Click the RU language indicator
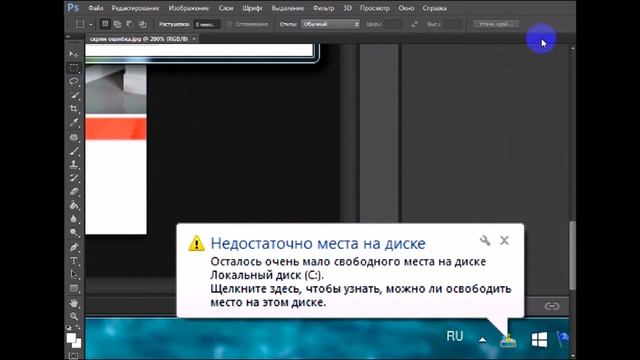The height and width of the screenshot is (360, 640). click(x=455, y=336)
